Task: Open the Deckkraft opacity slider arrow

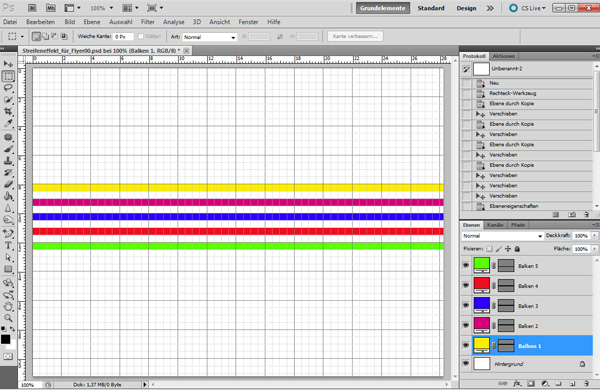Action: point(594,236)
